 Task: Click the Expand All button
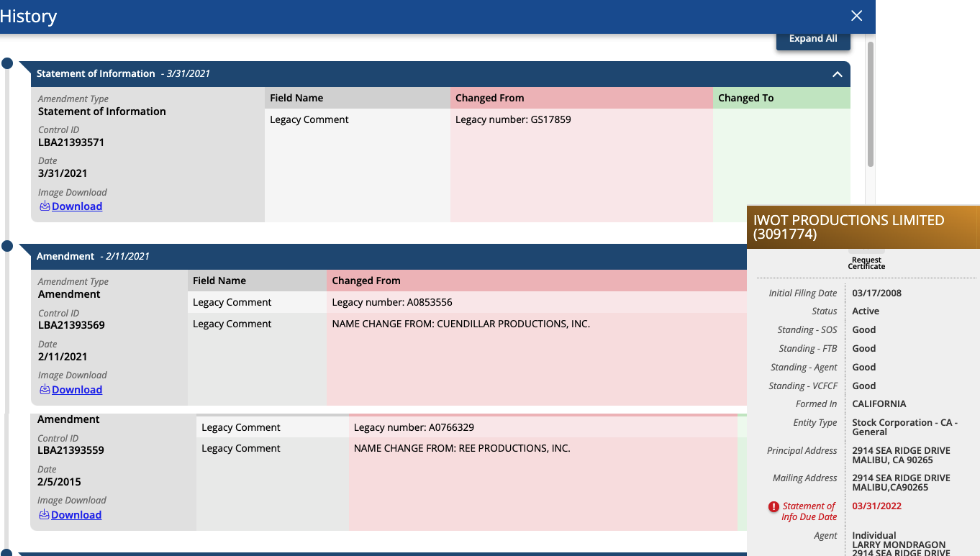pos(813,39)
